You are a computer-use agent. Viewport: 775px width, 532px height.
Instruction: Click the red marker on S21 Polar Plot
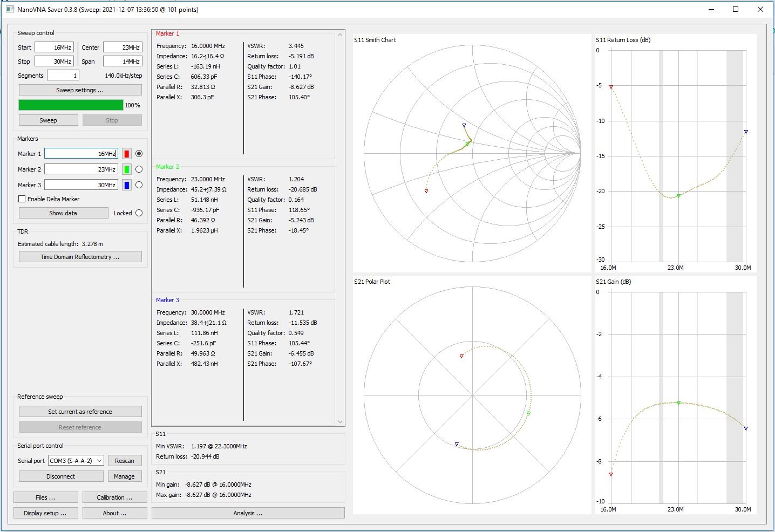click(461, 356)
